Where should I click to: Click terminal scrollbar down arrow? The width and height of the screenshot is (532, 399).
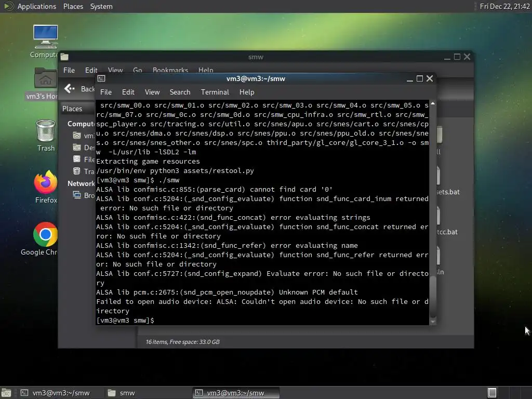[433, 322]
